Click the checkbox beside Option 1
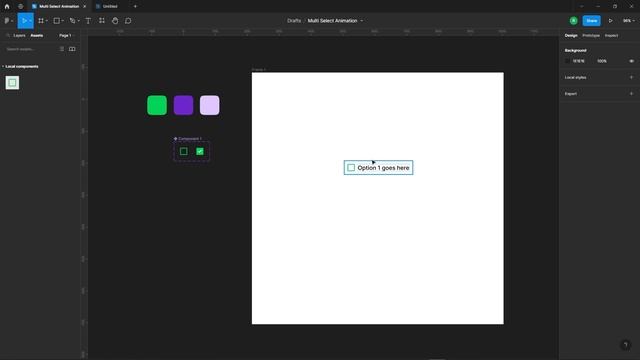Viewport: 640px width, 360px height. (x=351, y=168)
